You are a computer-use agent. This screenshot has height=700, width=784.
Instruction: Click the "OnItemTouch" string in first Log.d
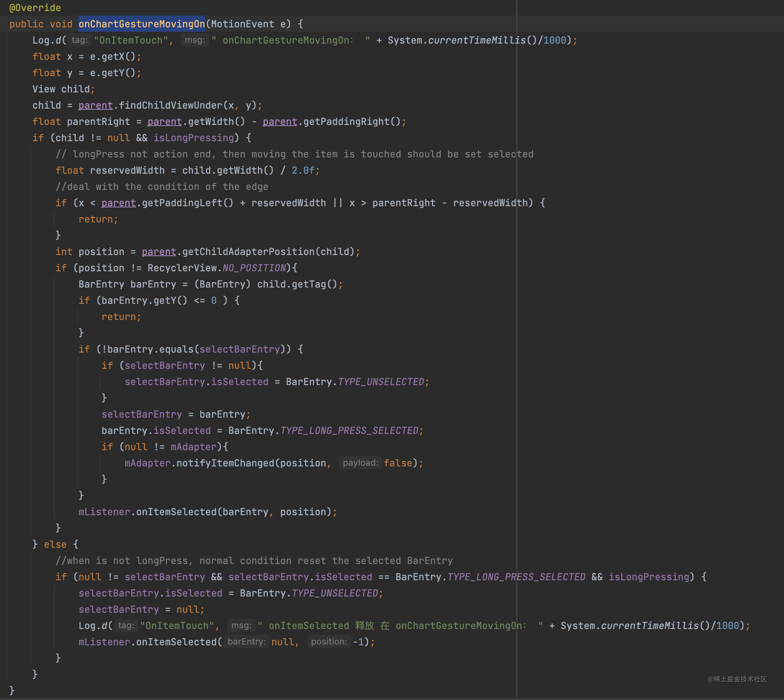click(x=131, y=40)
